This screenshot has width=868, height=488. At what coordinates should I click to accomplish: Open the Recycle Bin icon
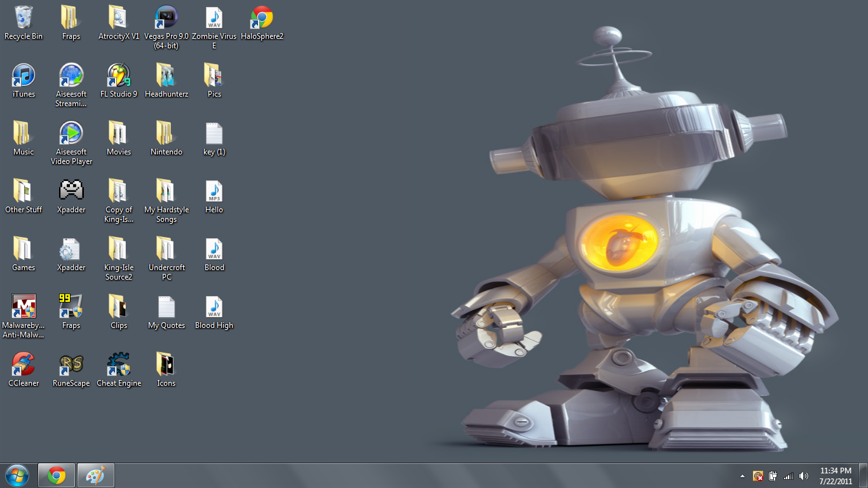point(24,23)
